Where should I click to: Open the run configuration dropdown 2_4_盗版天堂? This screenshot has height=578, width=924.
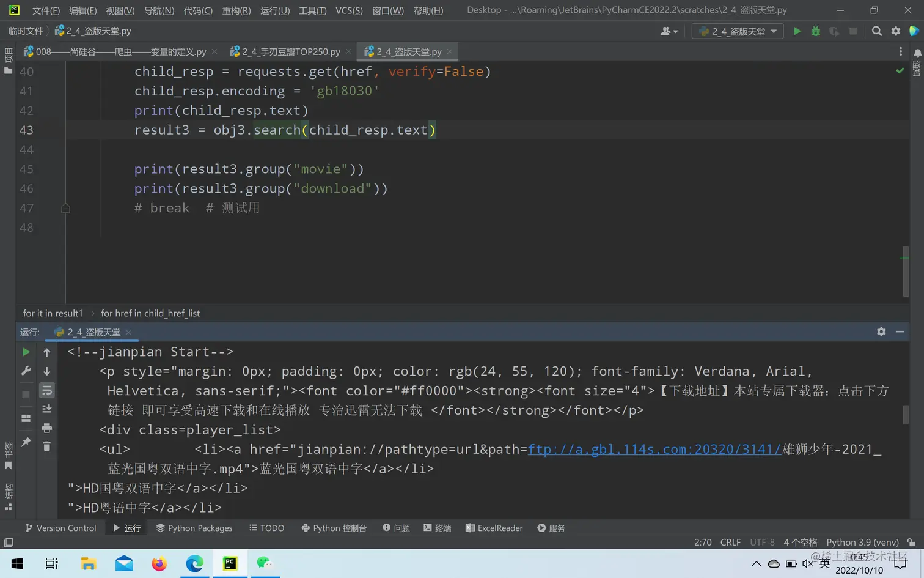[738, 31]
